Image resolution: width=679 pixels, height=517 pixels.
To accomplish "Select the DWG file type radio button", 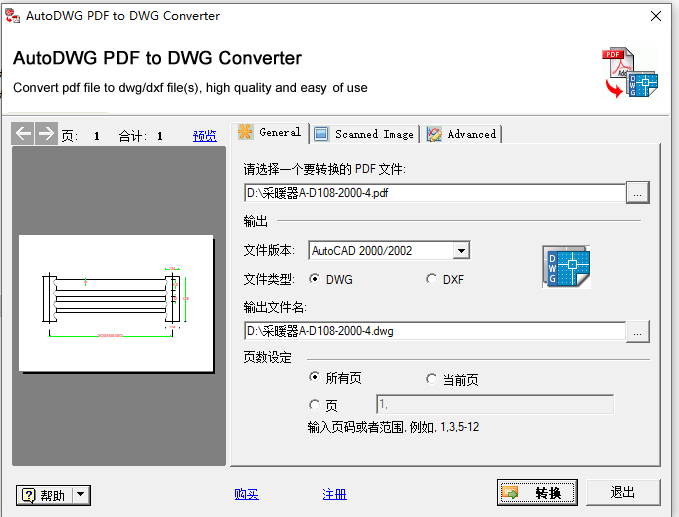I will pyautogui.click(x=314, y=279).
